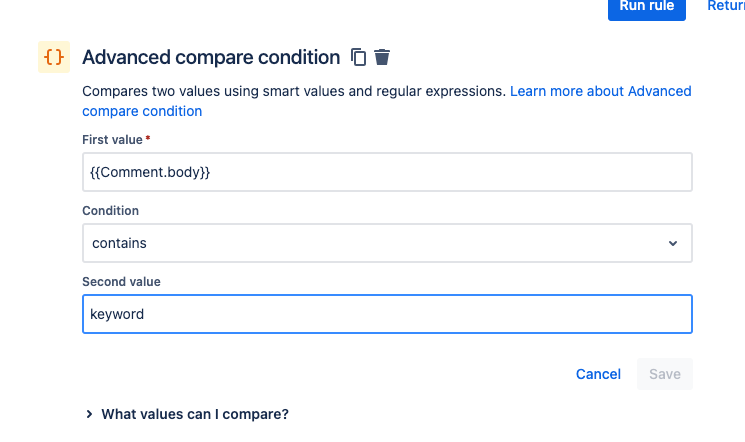
Task: Click the red required asterisk by First value
Action: (148, 138)
